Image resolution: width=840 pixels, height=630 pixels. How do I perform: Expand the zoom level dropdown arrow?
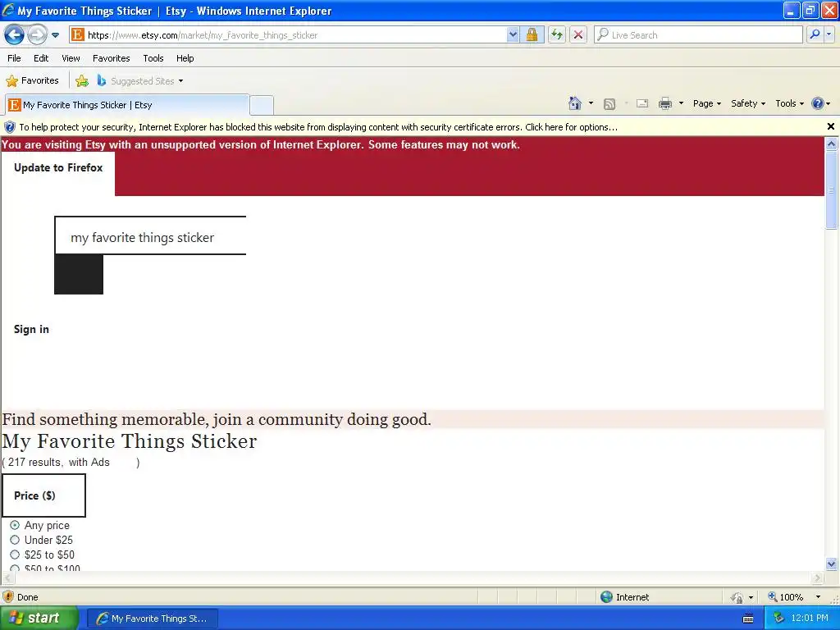pyautogui.click(x=818, y=597)
